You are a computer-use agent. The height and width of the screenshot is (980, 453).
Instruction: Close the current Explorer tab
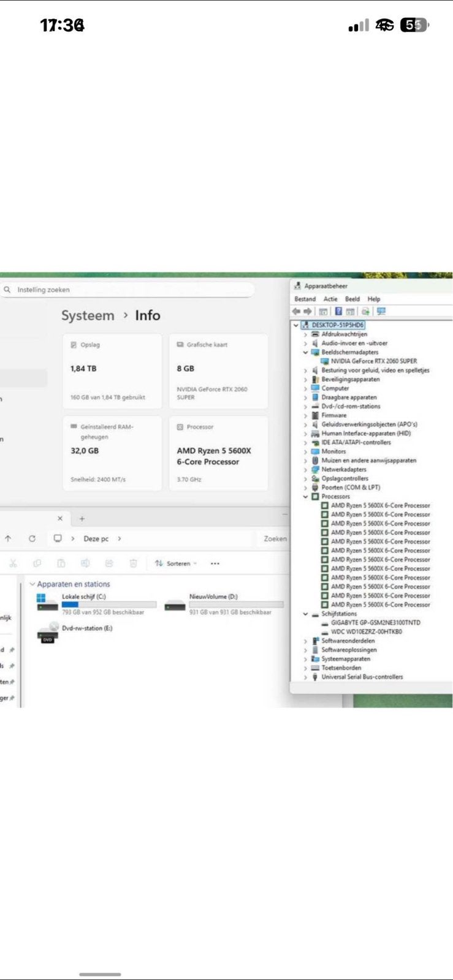point(59,518)
